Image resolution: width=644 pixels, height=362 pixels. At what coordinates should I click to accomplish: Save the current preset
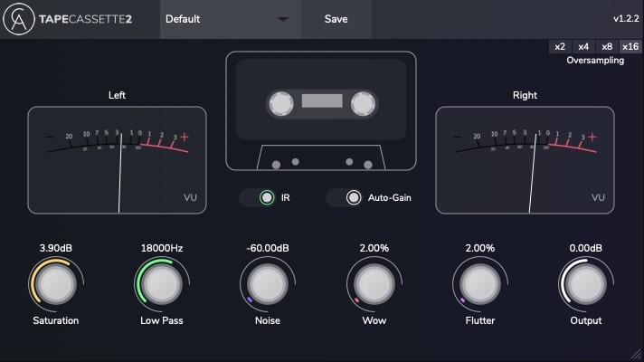(x=335, y=19)
